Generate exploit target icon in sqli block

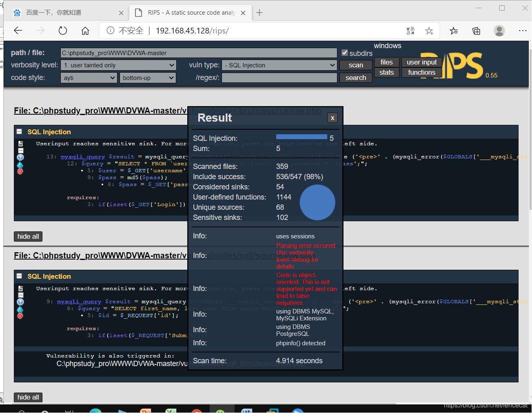tap(20, 316)
